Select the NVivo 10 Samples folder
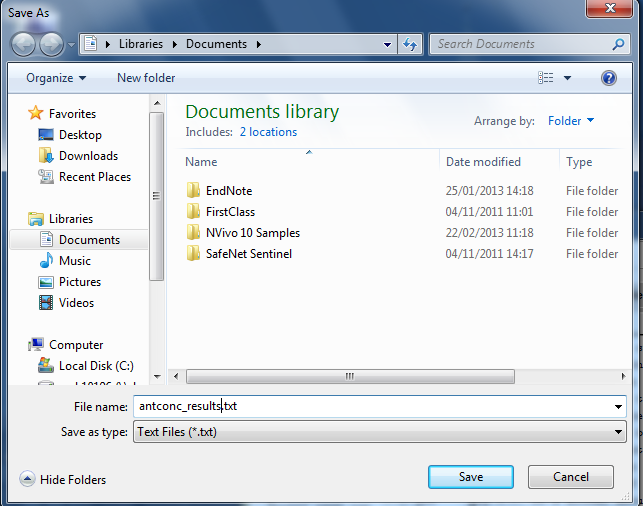 pos(252,232)
